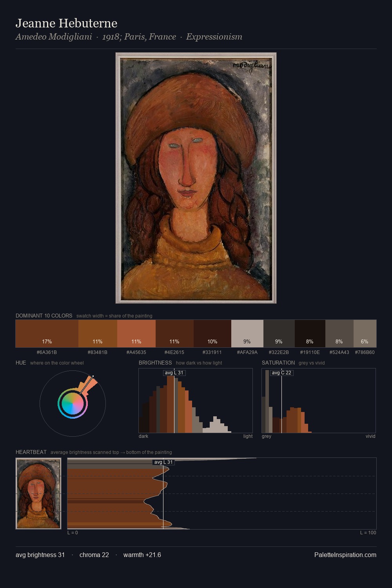Click 'where on the color wheel' caption
This screenshot has width=392, height=588.
[57, 363]
